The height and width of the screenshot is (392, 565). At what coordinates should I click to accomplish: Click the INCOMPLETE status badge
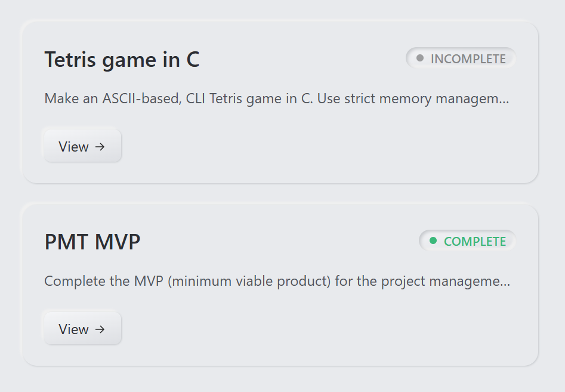461,58
